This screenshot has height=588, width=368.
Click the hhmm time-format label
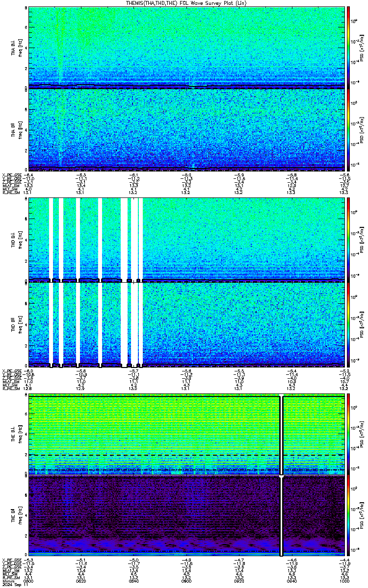point(7,582)
